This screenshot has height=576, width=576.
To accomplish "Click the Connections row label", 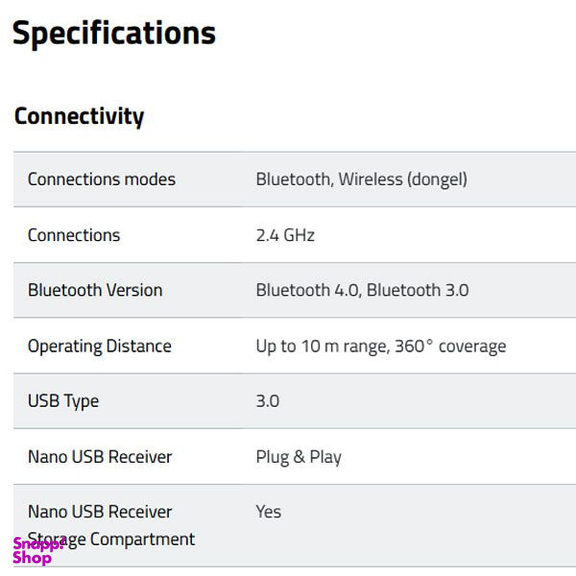I will [x=74, y=235].
